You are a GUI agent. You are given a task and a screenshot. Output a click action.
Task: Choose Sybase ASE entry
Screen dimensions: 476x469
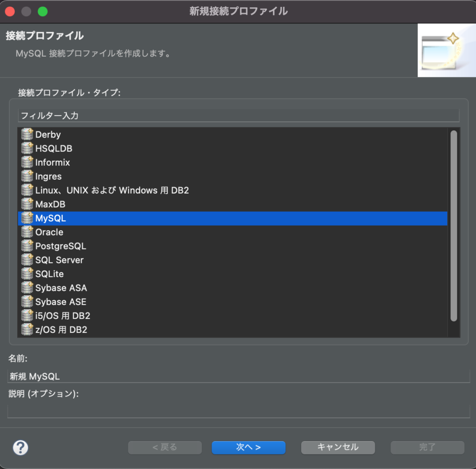click(x=232, y=302)
